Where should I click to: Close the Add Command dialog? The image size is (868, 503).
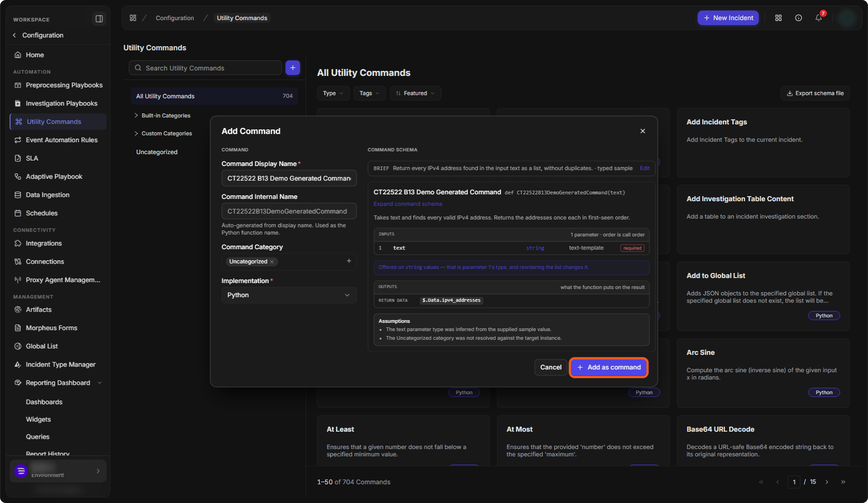(x=643, y=131)
